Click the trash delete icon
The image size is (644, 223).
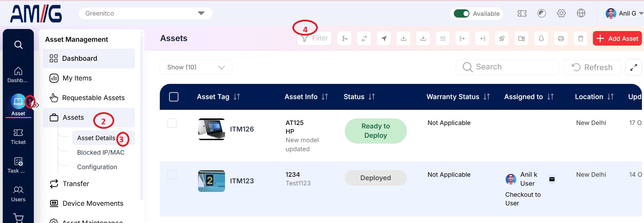click(580, 38)
